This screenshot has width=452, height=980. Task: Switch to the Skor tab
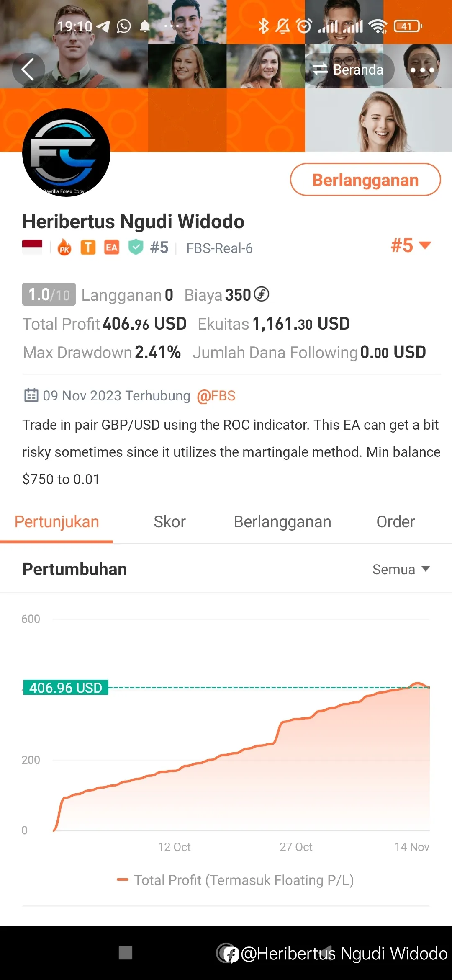click(169, 522)
